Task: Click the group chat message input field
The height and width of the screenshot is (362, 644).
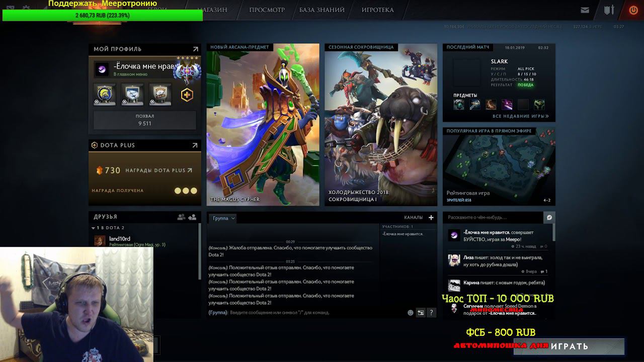Action: (x=306, y=313)
